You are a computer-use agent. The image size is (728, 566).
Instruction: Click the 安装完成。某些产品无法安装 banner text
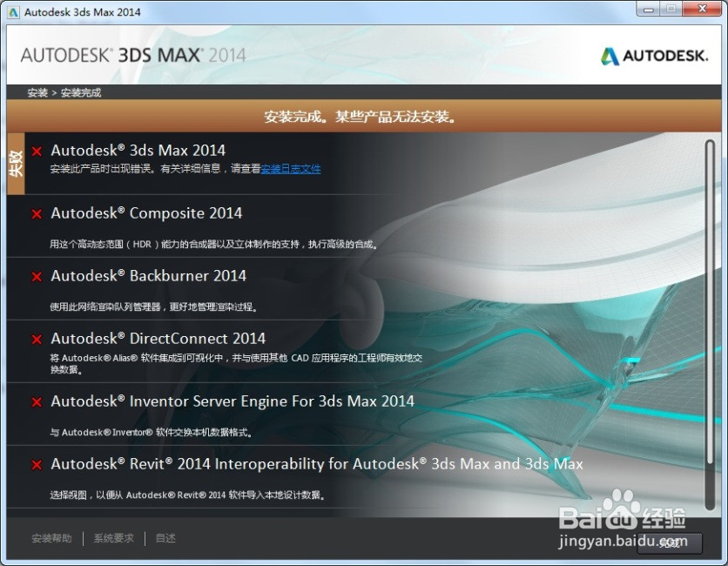(x=361, y=117)
